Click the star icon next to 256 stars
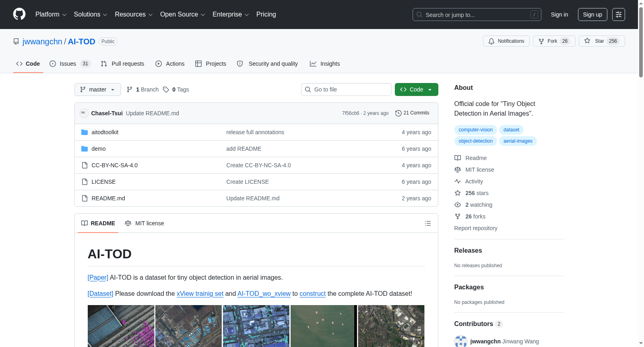The width and height of the screenshot is (644, 347). (458, 193)
